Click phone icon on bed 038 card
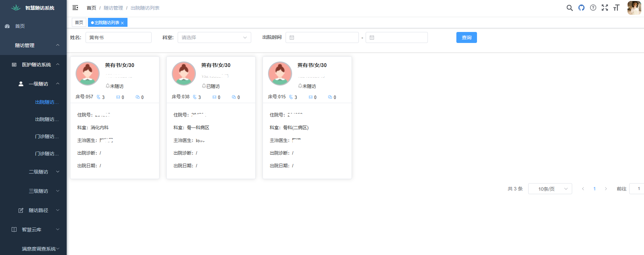 click(195, 97)
